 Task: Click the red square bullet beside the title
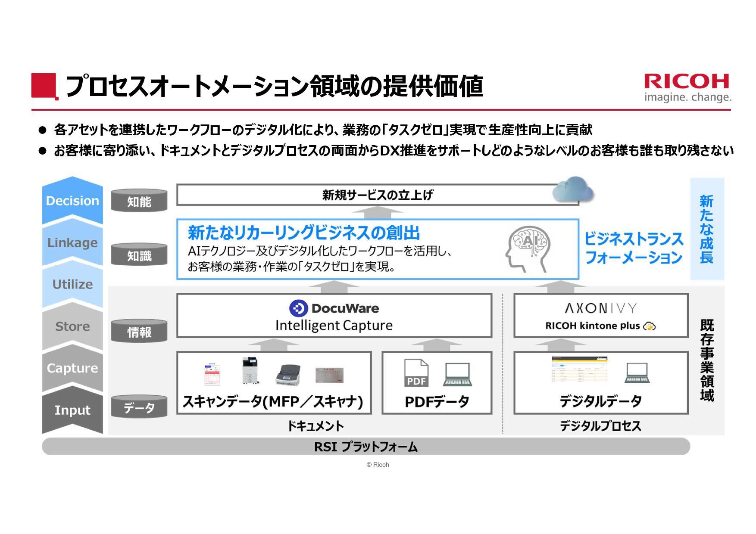[44, 86]
